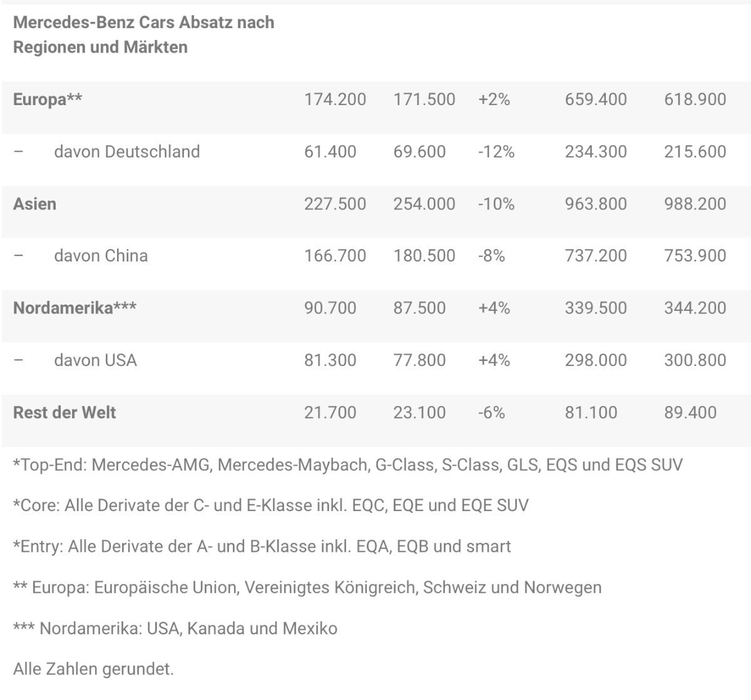Click the davon Deutschland row label
The height and width of the screenshot is (700, 751).
126,151
